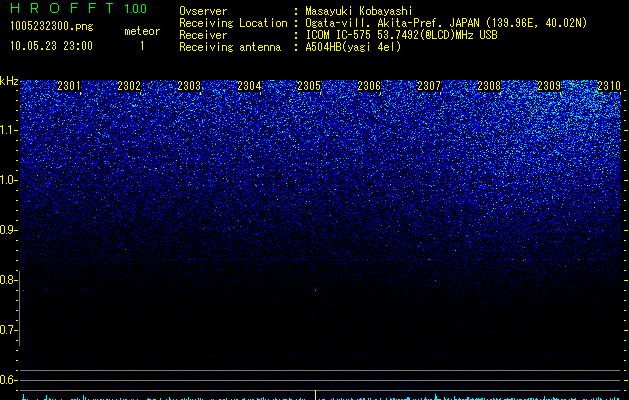Click the 1.1 kHz axis label

coord(9,130)
